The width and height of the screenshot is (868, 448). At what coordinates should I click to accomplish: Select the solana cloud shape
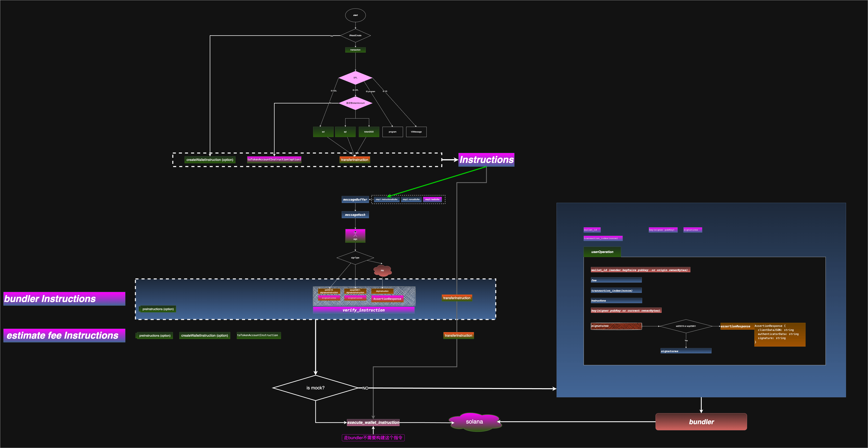click(475, 422)
